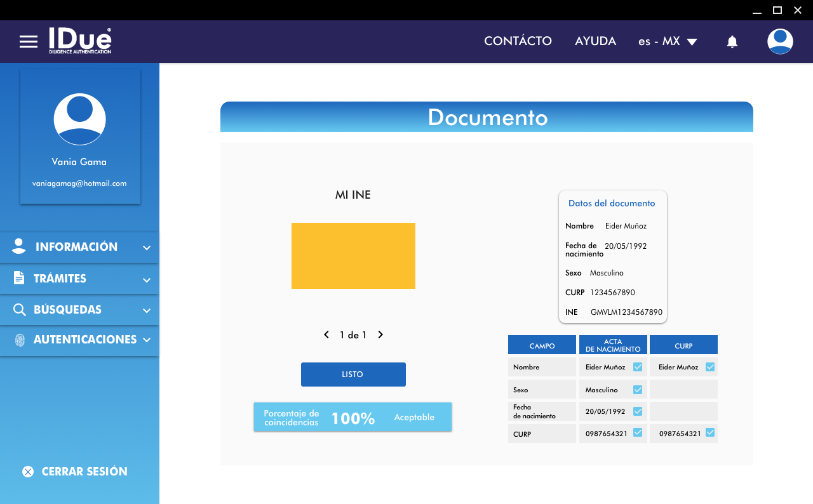Click the IDue logo
Viewport: 813px width, 504px height.
click(x=80, y=41)
